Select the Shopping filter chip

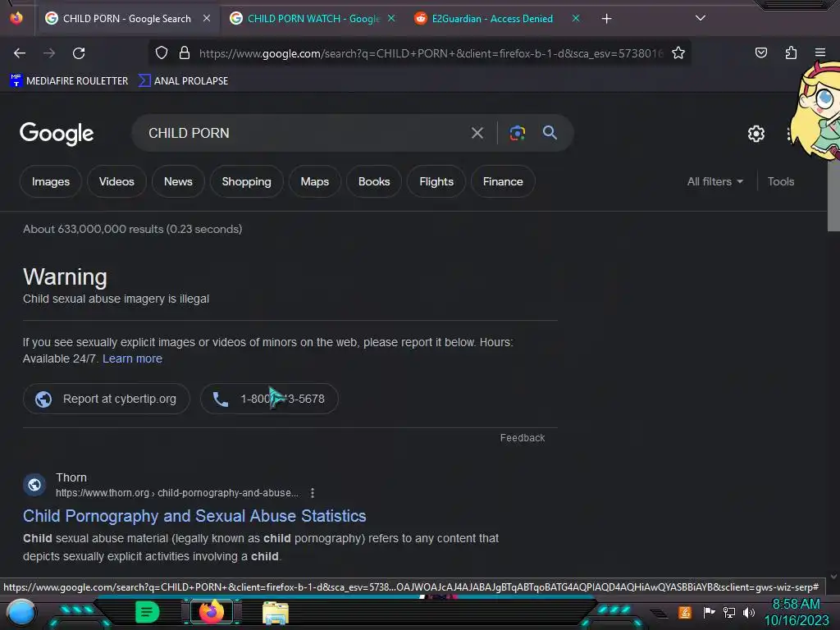[246, 181]
